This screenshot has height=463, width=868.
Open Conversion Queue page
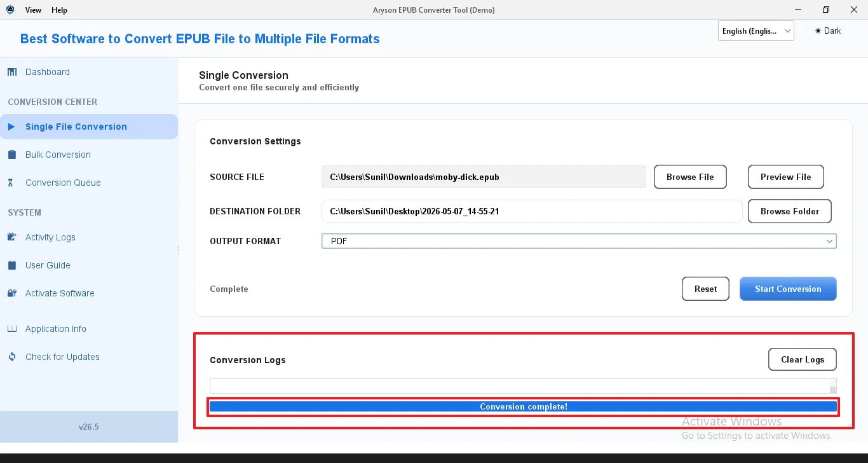tap(63, 183)
